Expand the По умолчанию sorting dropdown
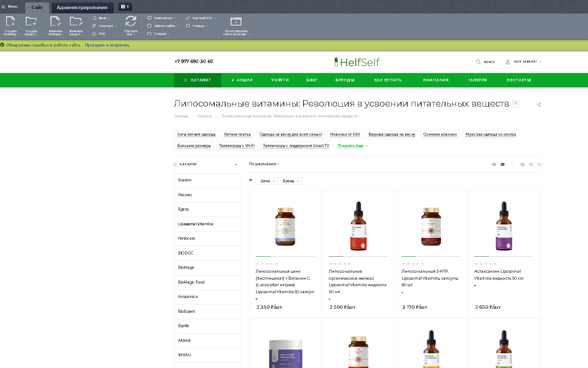This screenshot has height=368, width=588. click(x=264, y=164)
